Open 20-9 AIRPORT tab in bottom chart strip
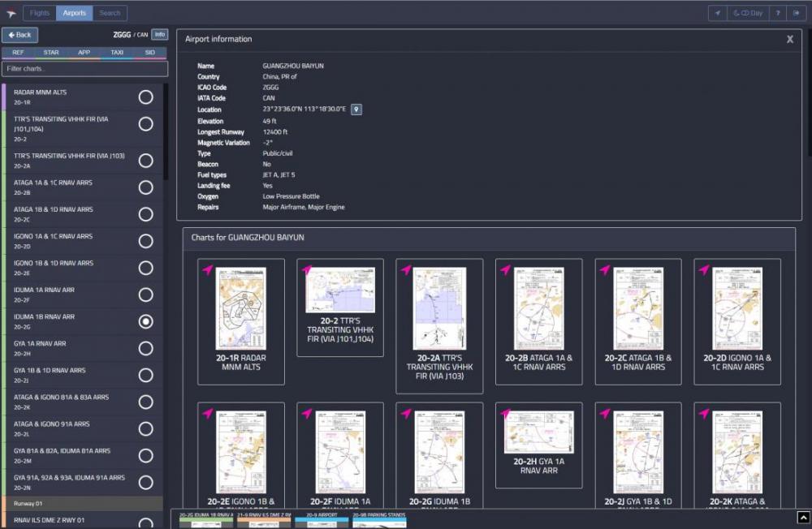The height and width of the screenshot is (529, 812). click(x=322, y=520)
